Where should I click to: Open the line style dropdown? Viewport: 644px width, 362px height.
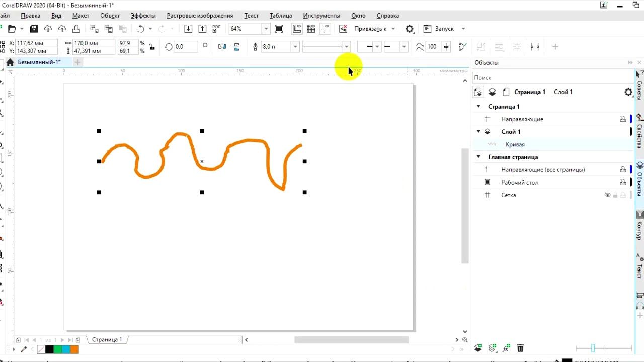click(347, 47)
